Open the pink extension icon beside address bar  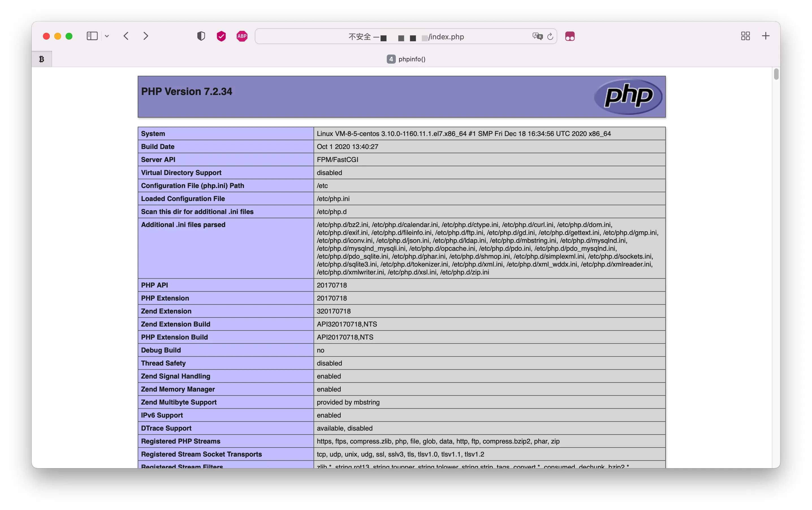click(570, 36)
